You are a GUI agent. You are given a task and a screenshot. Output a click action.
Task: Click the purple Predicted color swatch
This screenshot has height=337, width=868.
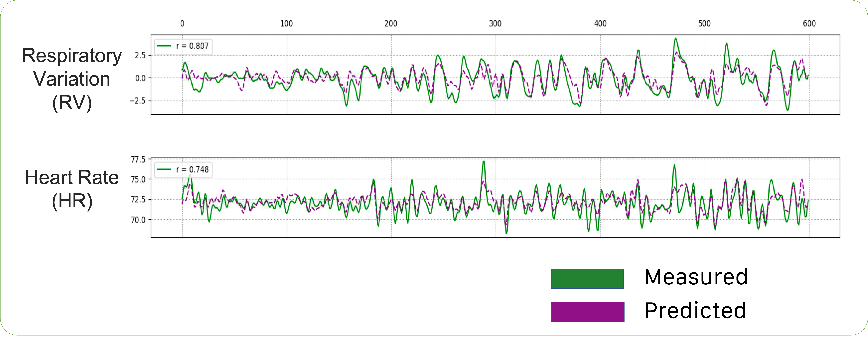[x=587, y=312]
